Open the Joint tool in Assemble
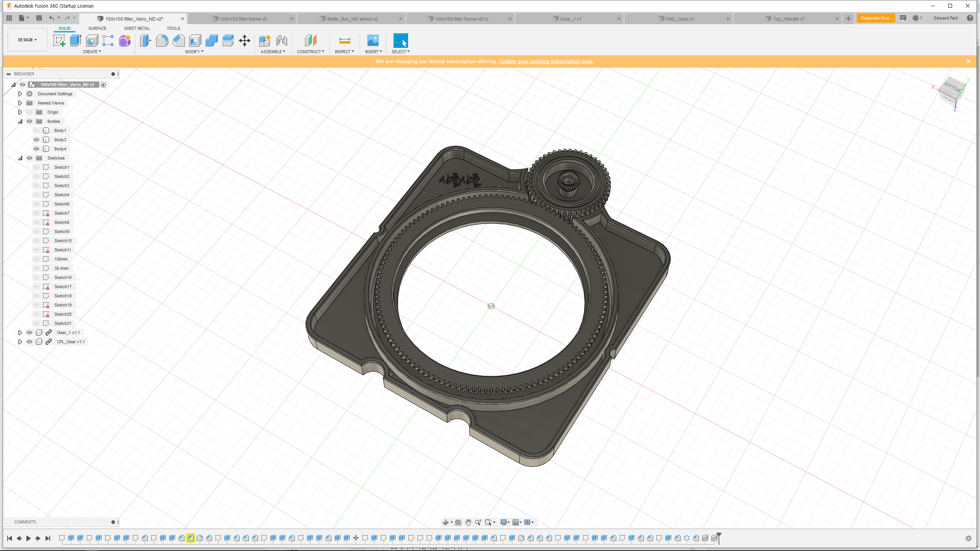This screenshot has width=980, height=551. (282, 41)
